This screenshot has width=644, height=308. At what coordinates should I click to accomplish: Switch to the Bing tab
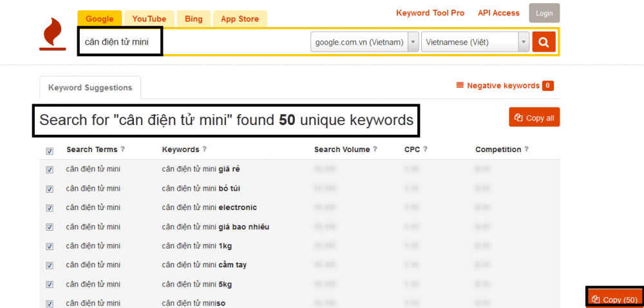pyautogui.click(x=194, y=19)
